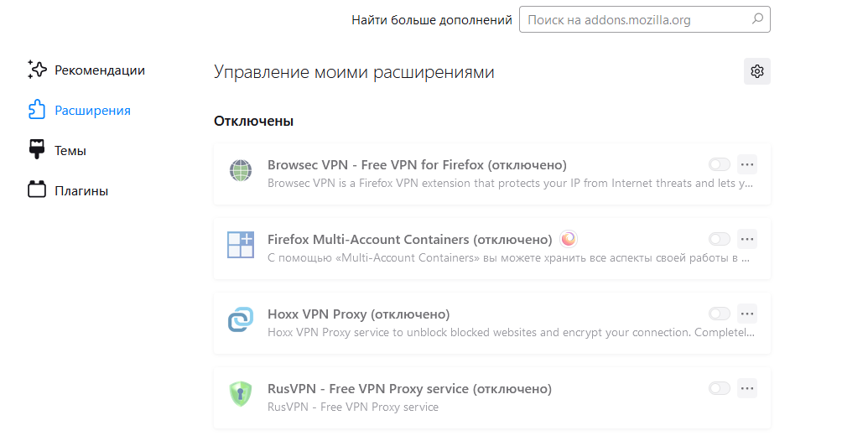Enable the Browsec VPN extension toggle
Screen dimensions: 868x441
719,164
